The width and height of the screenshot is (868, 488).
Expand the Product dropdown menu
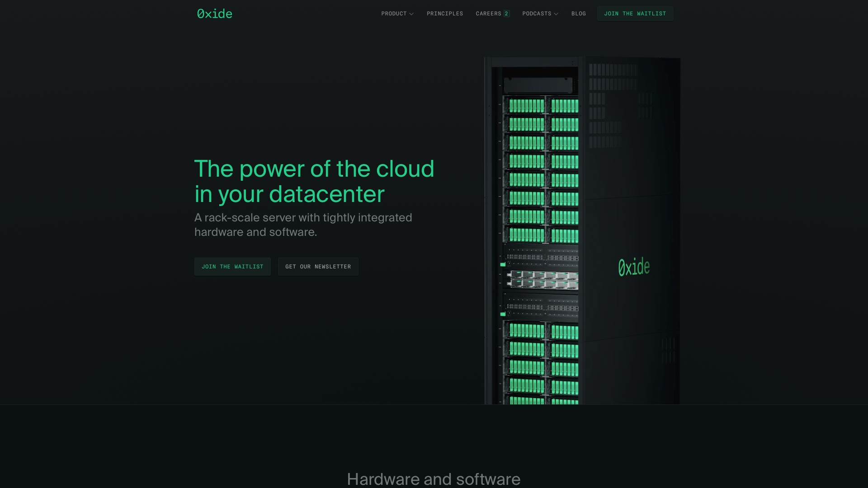(x=397, y=14)
